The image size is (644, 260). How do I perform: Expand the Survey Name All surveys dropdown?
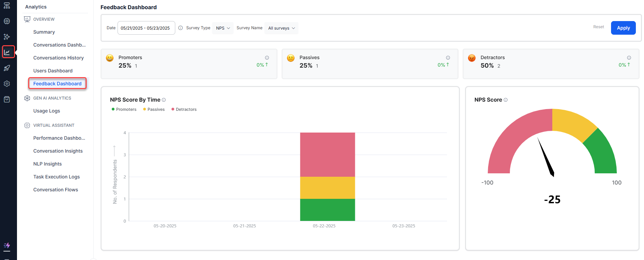click(281, 28)
